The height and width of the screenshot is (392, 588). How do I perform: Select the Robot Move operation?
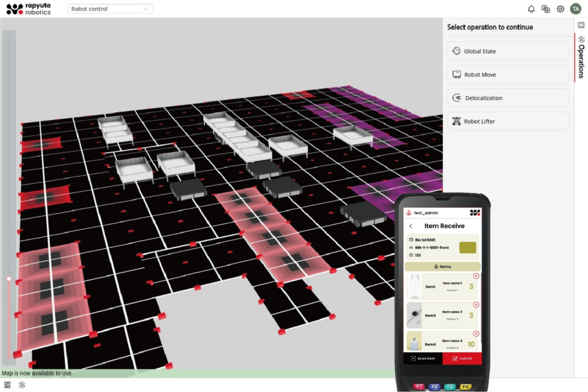(x=508, y=75)
